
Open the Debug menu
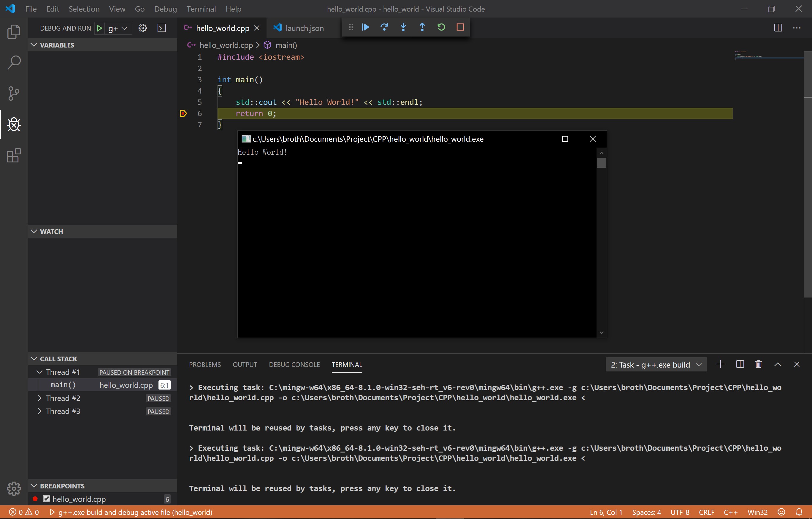pyautogui.click(x=165, y=9)
